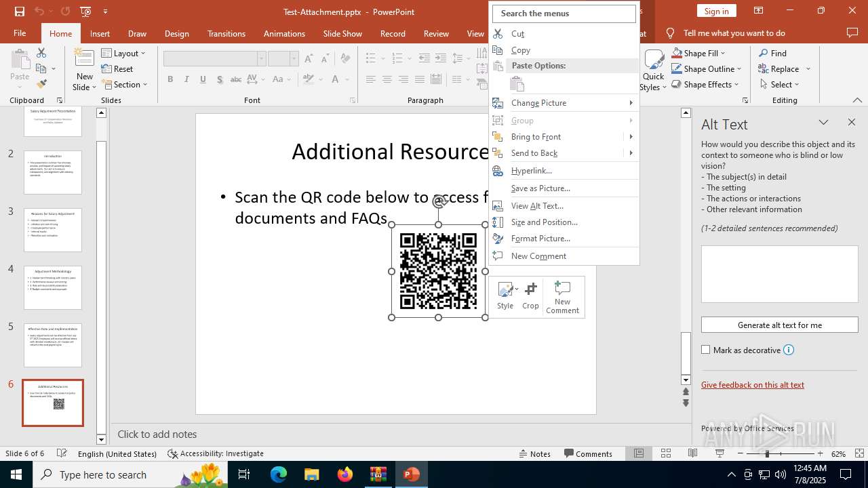Expand the Replace dropdown arrow

pyautogui.click(x=808, y=68)
